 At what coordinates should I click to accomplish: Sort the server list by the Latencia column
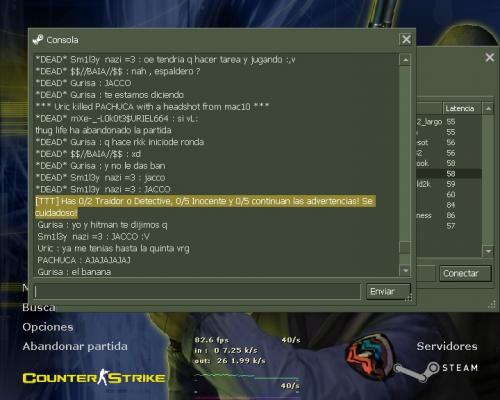pos(460,109)
